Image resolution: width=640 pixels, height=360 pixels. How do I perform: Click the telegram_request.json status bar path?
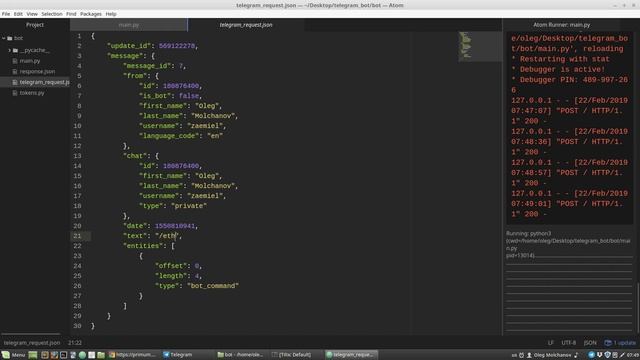(32, 343)
